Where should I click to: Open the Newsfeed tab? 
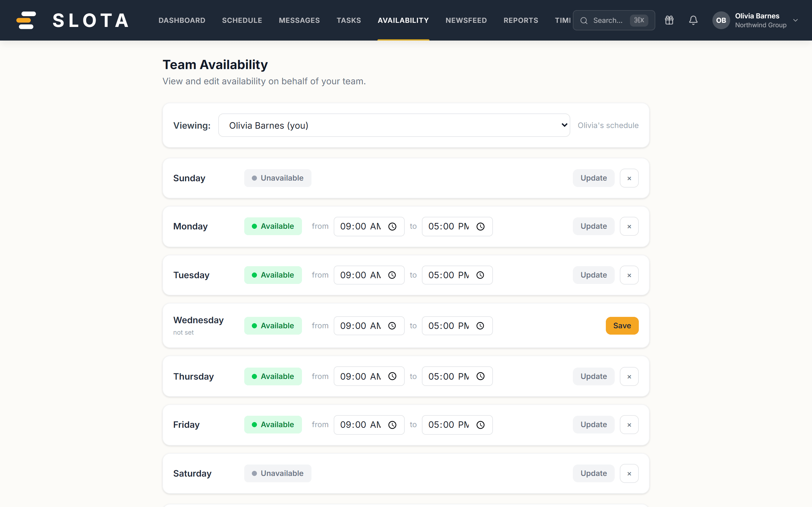point(466,21)
